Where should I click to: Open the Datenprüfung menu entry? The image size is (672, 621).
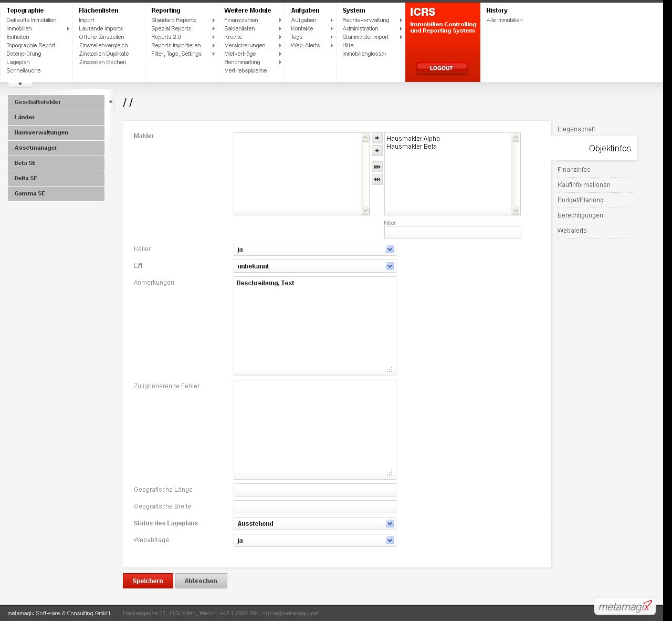click(24, 54)
